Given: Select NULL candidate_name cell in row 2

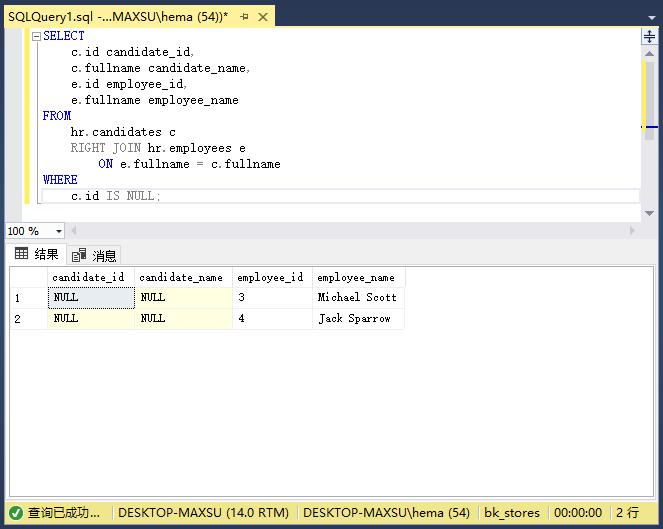Looking at the screenshot, I should [x=183, y=319].
